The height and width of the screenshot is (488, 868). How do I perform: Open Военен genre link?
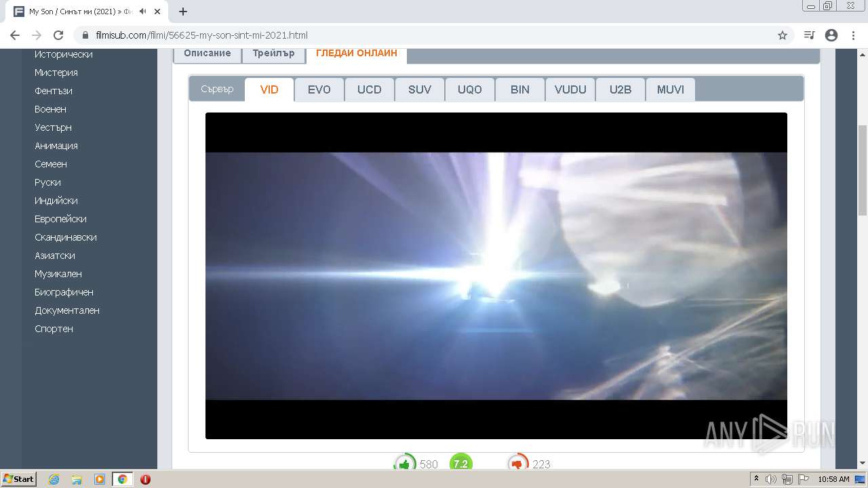tap(50, 109)
